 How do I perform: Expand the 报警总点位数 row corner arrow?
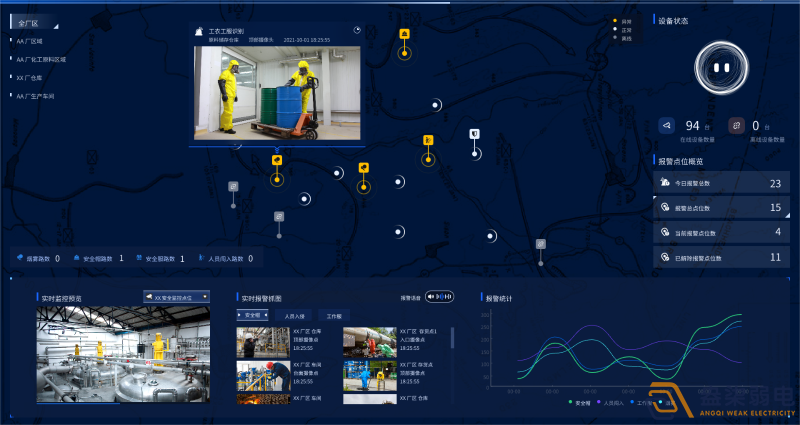[786, 214]
